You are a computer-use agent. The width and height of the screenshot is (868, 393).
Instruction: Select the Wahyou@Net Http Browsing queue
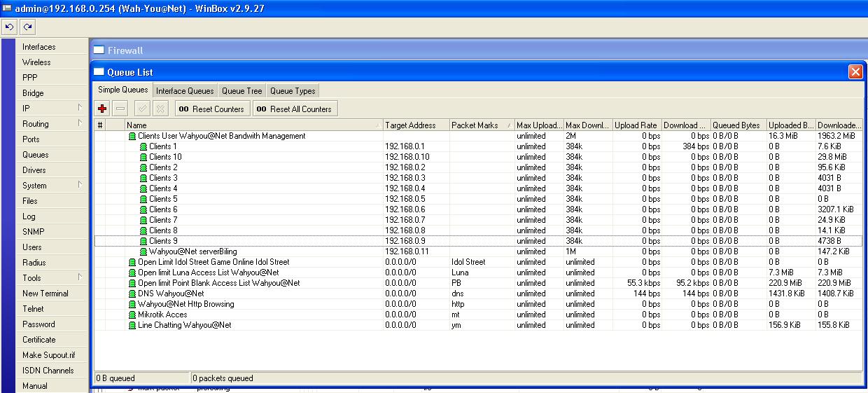point(478,304)
